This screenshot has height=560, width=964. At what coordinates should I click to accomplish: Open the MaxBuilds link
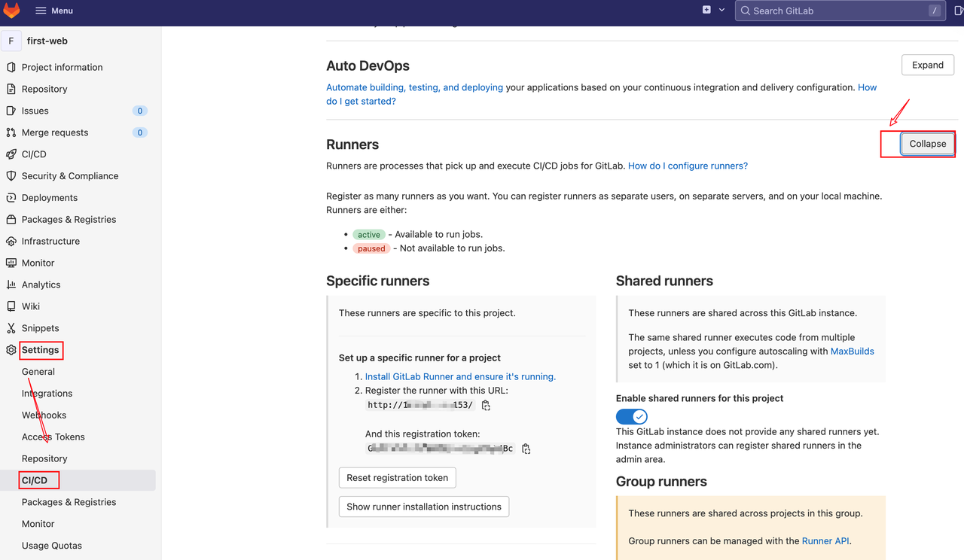[x=853, y=352]
